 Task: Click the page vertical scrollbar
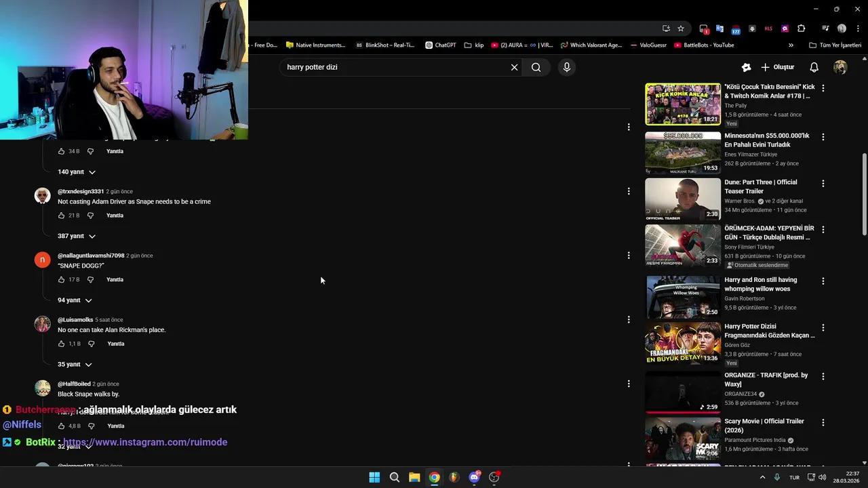point(864,195)
